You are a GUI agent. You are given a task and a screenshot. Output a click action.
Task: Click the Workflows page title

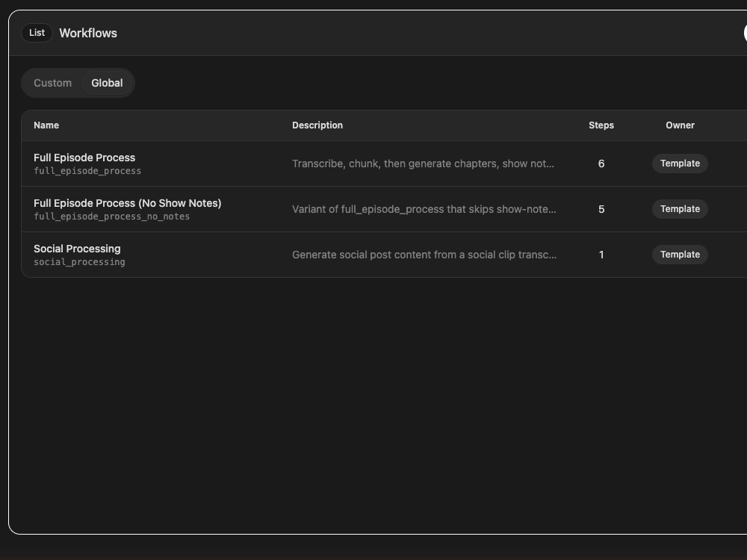tap(88, 33)
